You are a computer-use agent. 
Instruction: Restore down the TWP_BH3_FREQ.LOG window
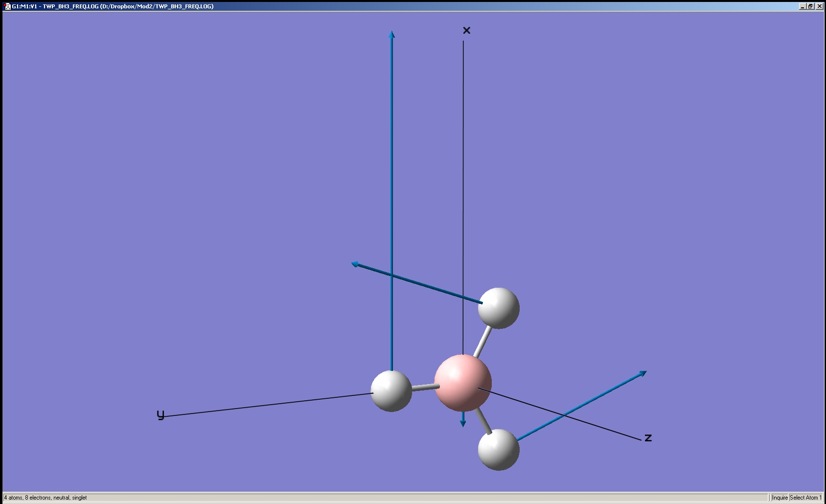[x=810, y=6]
